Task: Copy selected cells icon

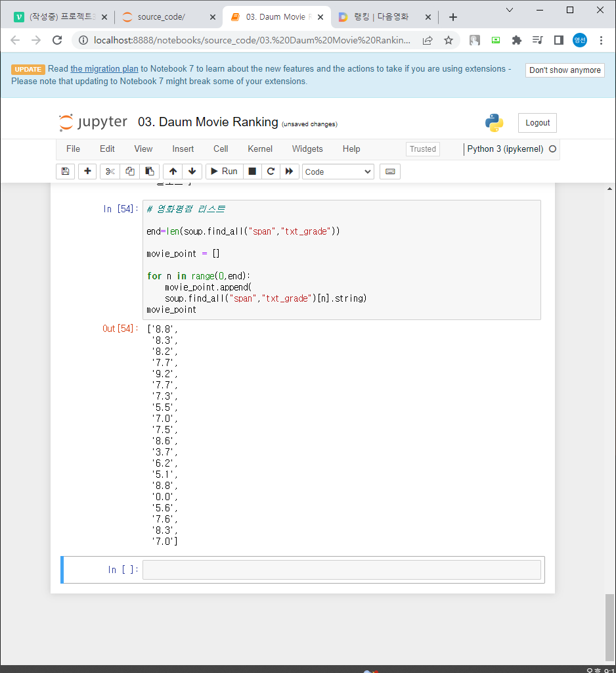Action: (x=129, y=172)
